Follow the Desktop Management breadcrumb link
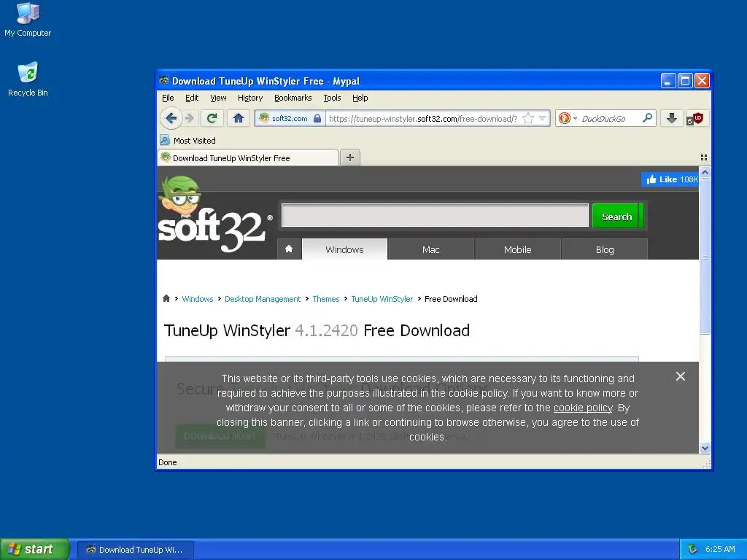The image size is (747, 560). tap(263, 299)
